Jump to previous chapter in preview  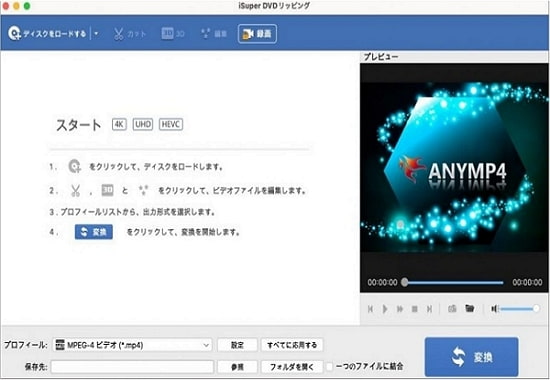tap(370, 309)
